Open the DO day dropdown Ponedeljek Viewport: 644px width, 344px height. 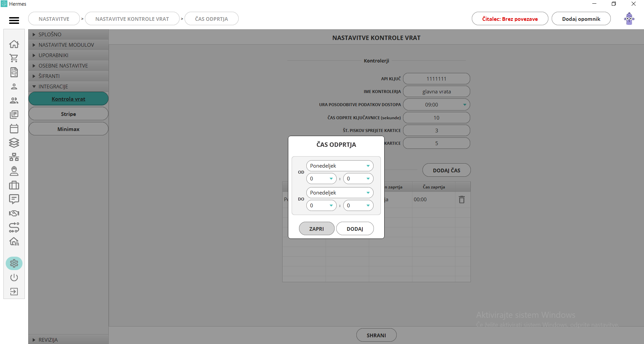tap(340, 192)
